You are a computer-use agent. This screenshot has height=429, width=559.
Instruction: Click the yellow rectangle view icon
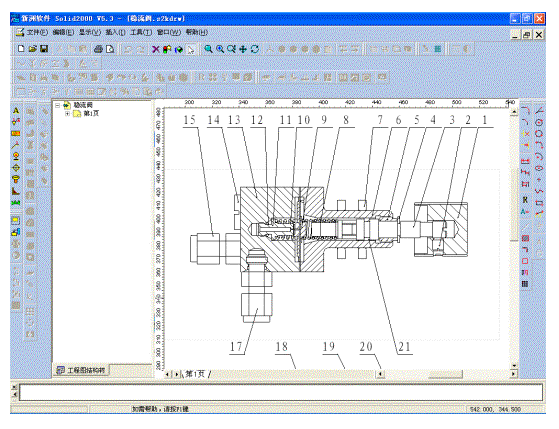(x=16, y=220)
